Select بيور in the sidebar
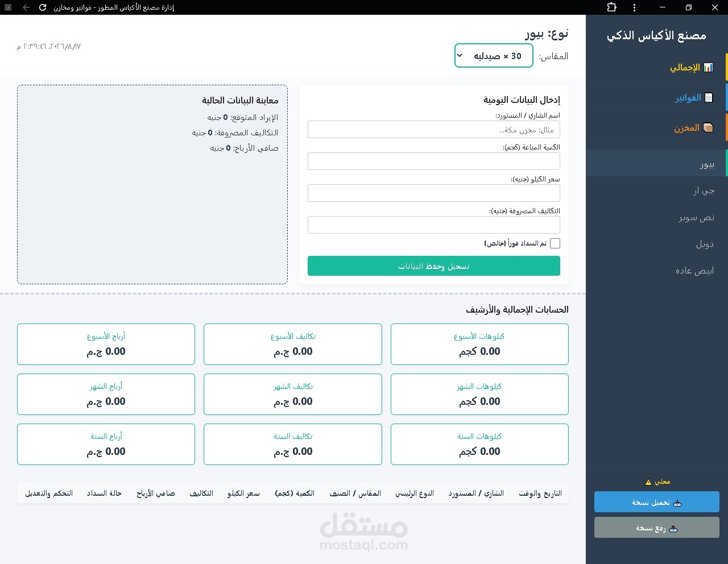The height and width of the screenshot is (564, 728). (656, 163)
